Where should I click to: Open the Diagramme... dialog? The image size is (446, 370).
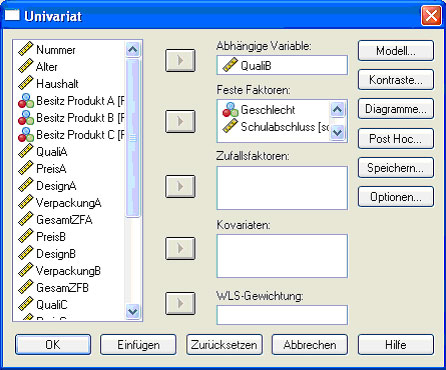point(396,109)
